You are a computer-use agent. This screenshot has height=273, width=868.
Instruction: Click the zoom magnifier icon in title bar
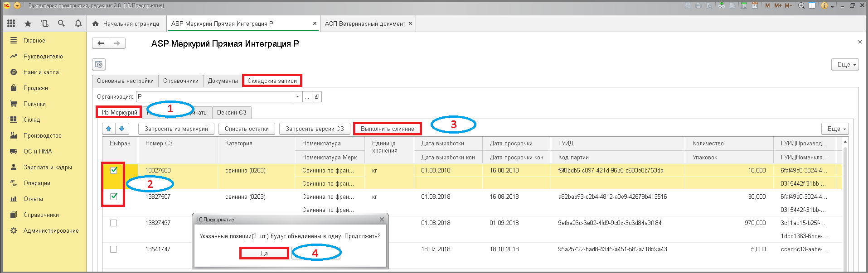click(x=801, y=5)
